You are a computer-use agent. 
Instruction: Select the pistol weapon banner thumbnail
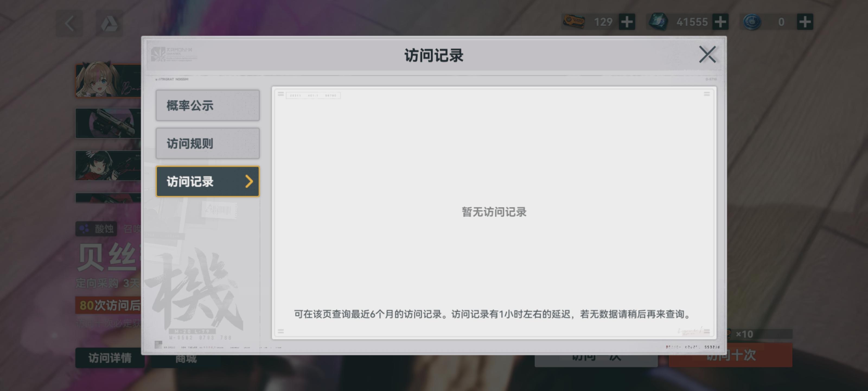108,123
